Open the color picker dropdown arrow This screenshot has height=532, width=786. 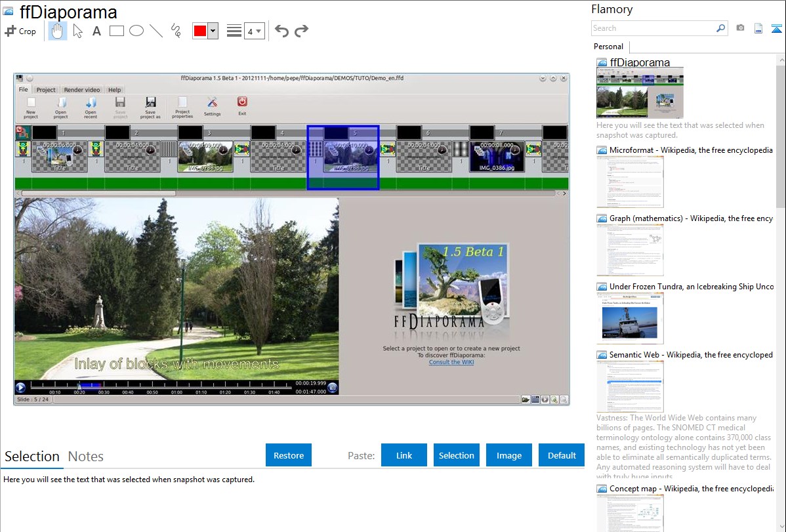[x=213, y=31]
